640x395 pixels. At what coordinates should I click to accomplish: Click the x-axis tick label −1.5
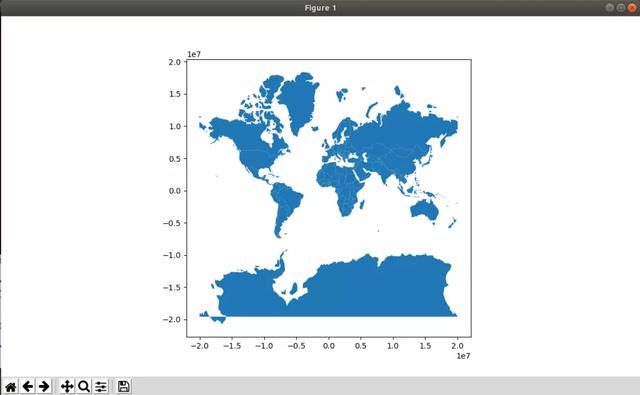[x=232, y=346]
